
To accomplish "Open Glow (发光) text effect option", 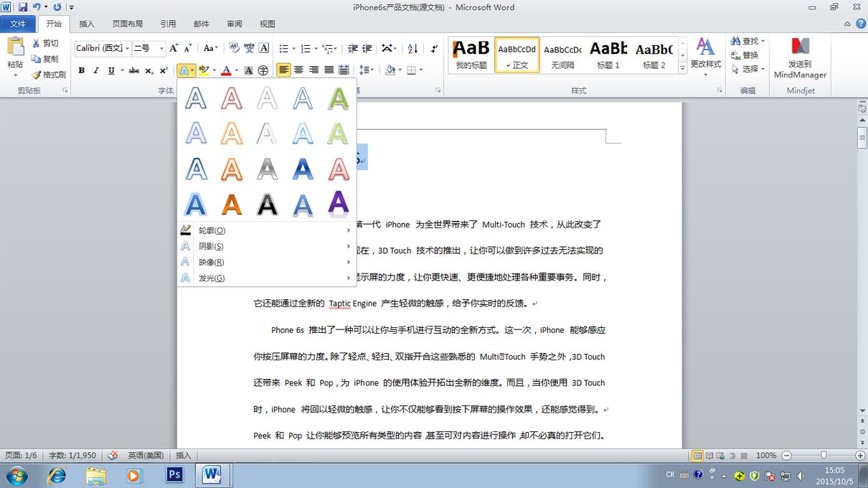I will click(x=267, y=278).
